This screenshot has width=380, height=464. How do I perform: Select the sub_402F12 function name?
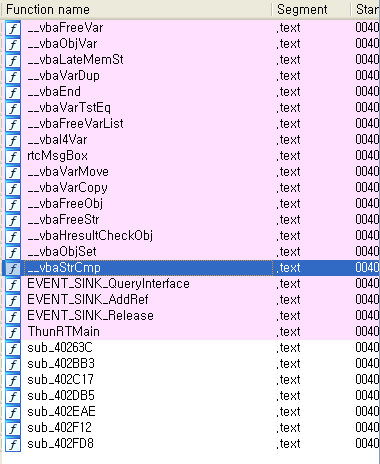coord(59,428)
